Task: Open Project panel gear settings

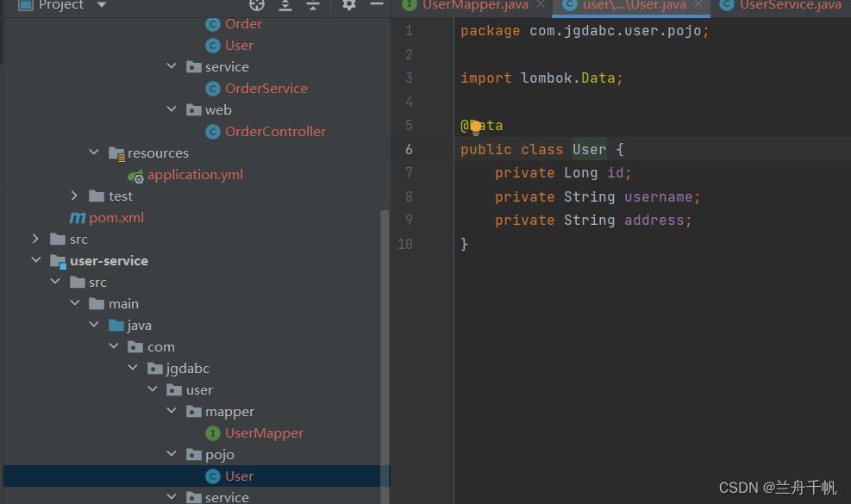Action: click(349, 5)
